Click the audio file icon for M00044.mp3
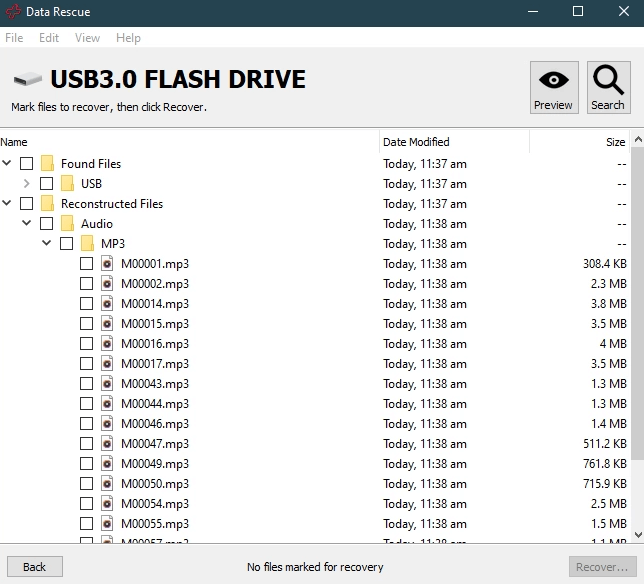The width and height of the screenshot is (644, 584). (x=107, y=404)
